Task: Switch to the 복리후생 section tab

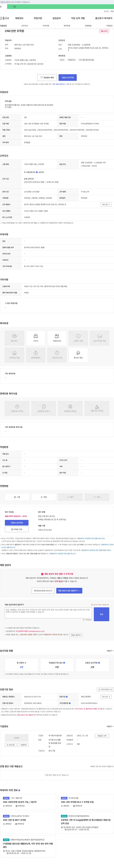Action: point(67,26)
